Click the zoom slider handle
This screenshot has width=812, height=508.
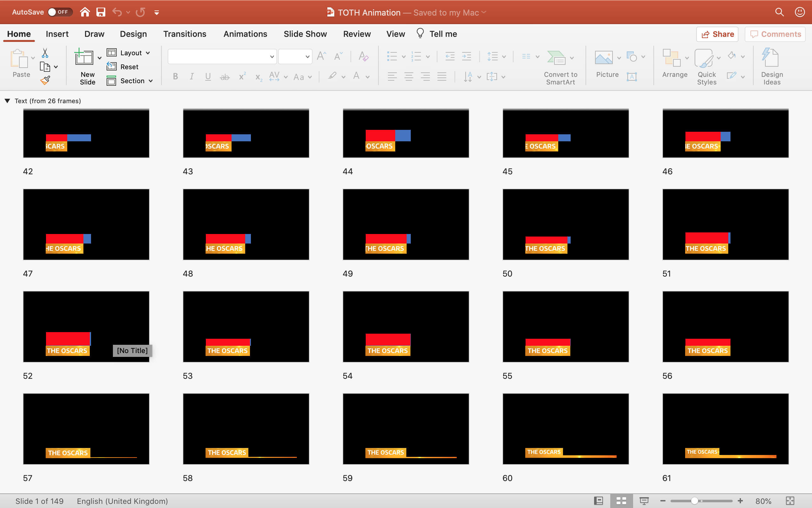(x=695, y=501)
